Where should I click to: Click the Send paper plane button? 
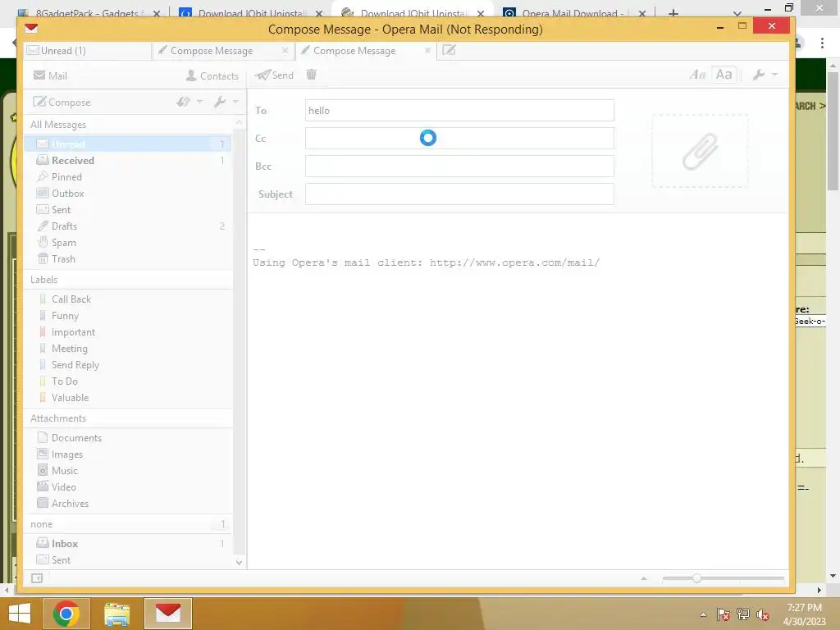pyautogui.click(x=274, y=75)
